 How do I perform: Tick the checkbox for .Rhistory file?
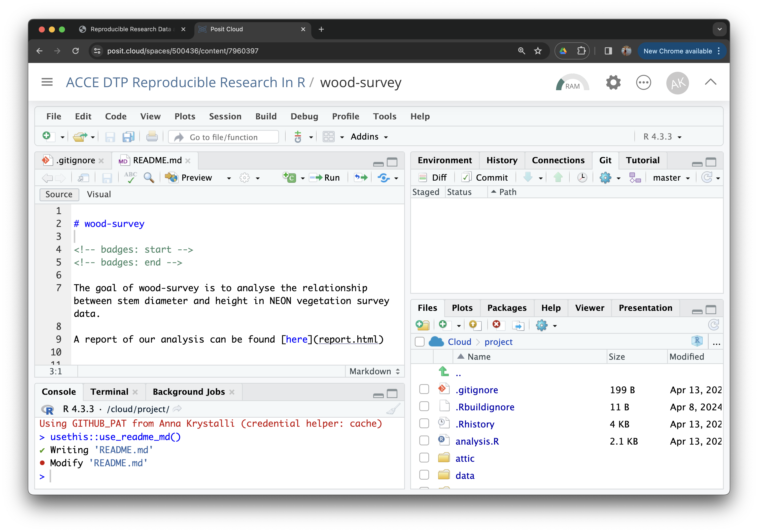[x=424, y=424]
